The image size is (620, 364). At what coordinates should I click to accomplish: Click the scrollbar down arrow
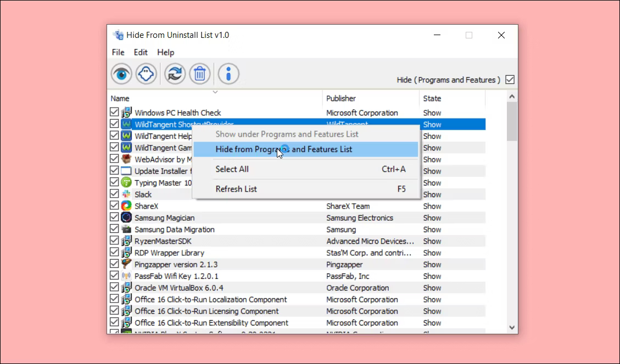coord(512,327)
